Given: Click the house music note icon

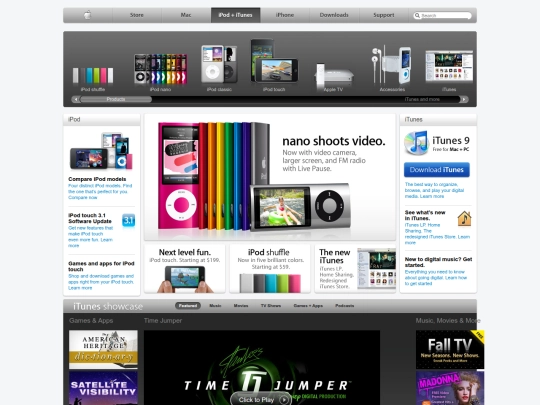Looking at the screenshot, I should 464,218.
